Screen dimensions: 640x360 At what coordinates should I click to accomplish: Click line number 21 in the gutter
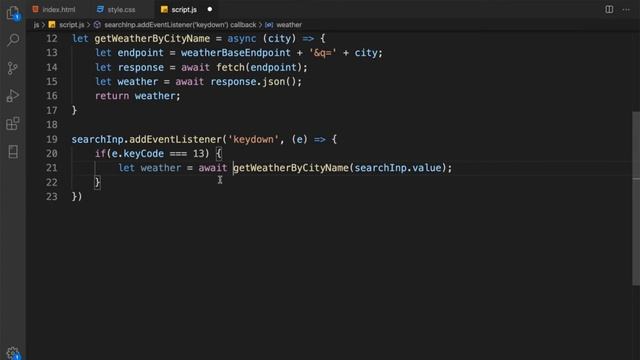tap(52, 168)
